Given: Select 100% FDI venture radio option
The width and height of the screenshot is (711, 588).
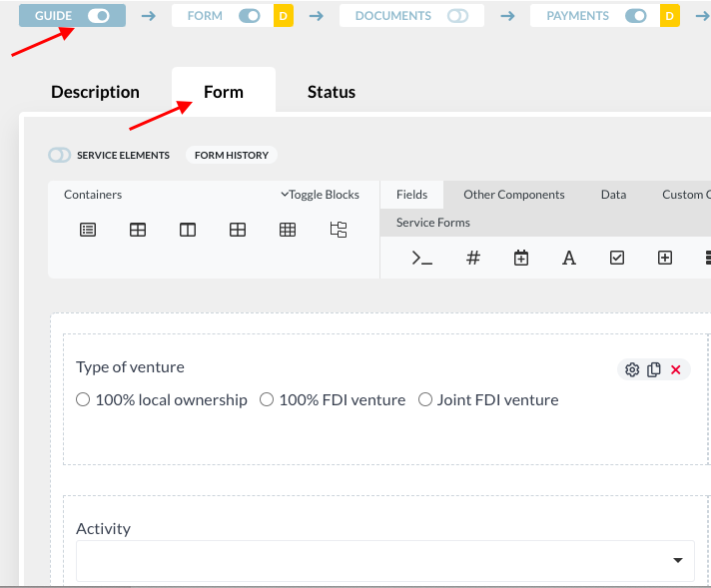Looking at the screenshot, I should (267, 400).
